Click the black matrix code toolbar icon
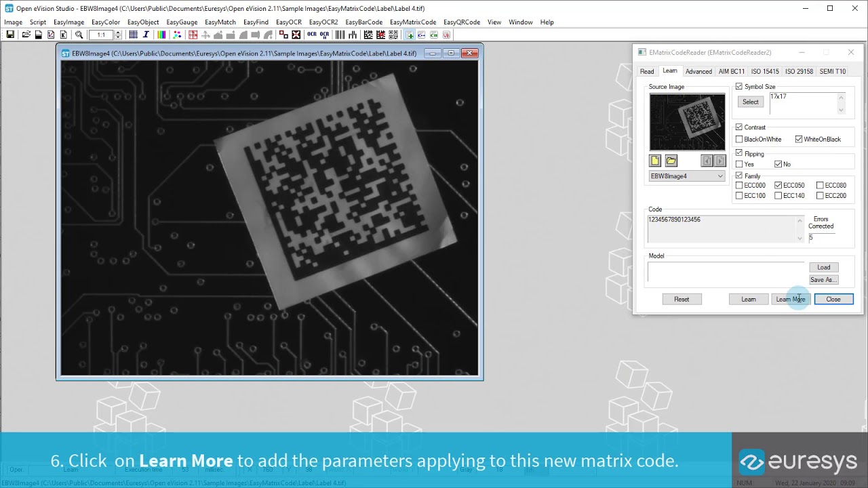This screenshot has width=868, height=488. coord(368,35)
